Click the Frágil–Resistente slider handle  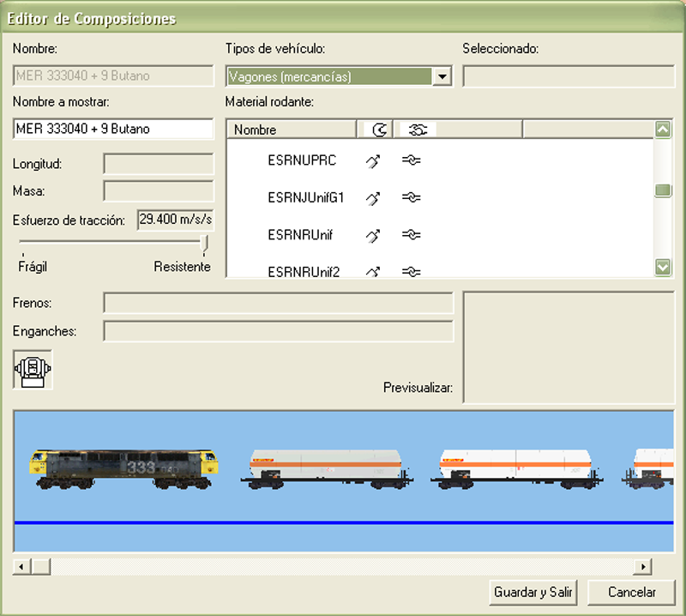[204, 244]
